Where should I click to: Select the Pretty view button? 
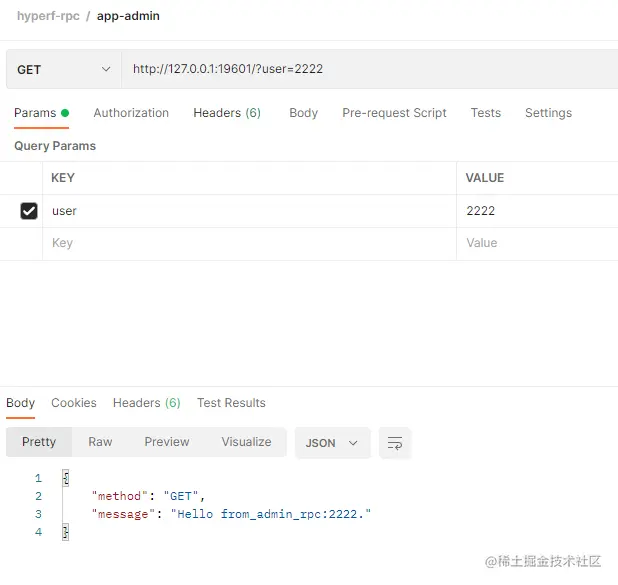point(39,442)
